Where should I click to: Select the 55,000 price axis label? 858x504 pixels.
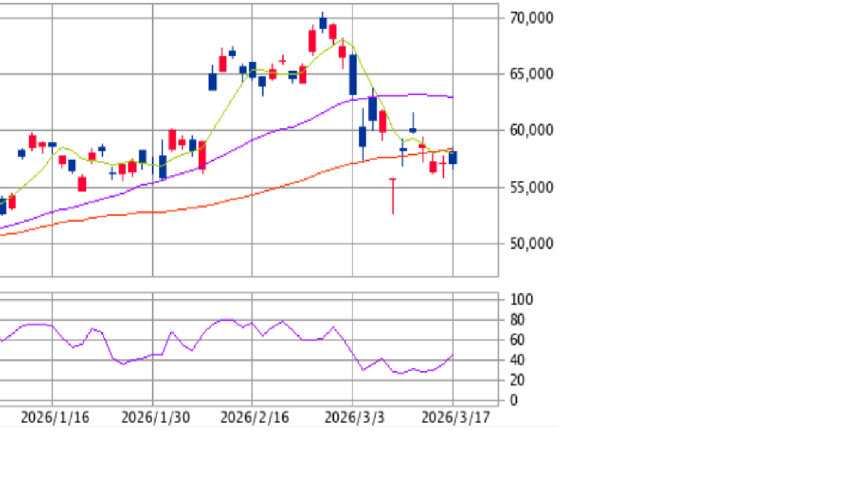531,187
